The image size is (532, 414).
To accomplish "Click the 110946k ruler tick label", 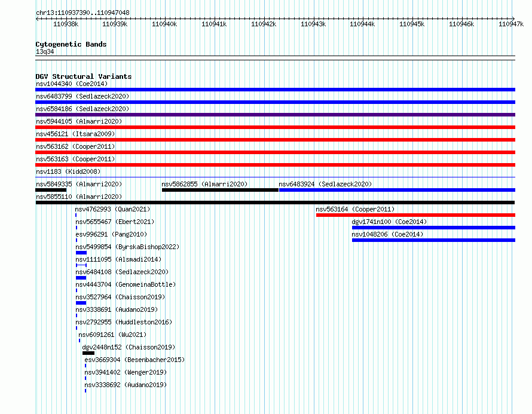I will tap(461, 24).
